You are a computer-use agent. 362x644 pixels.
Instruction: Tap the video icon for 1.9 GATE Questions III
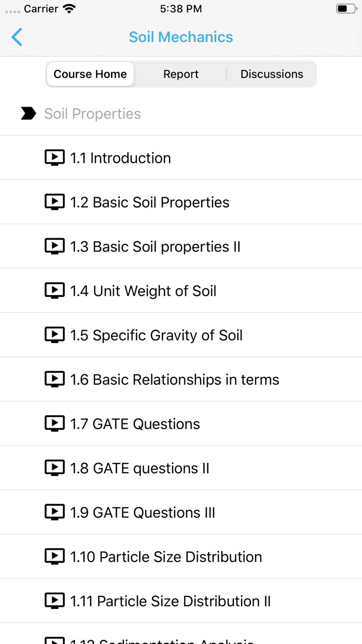click(54, 512)
